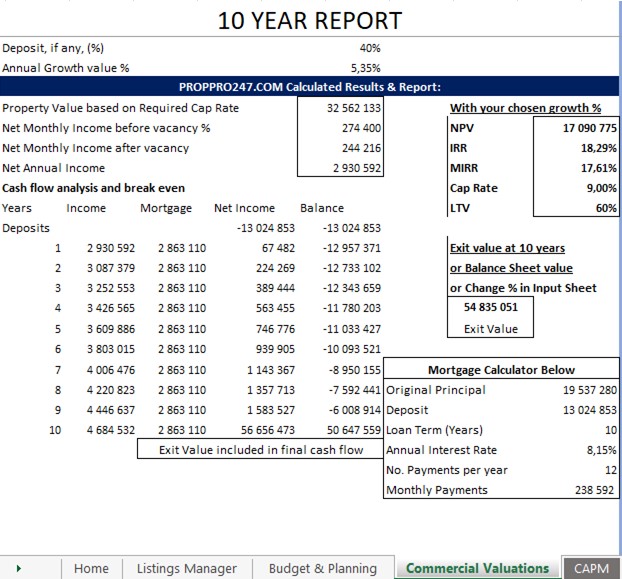Click the 'Cash flow analysis and break even' heading

click(x=94, y=188)
